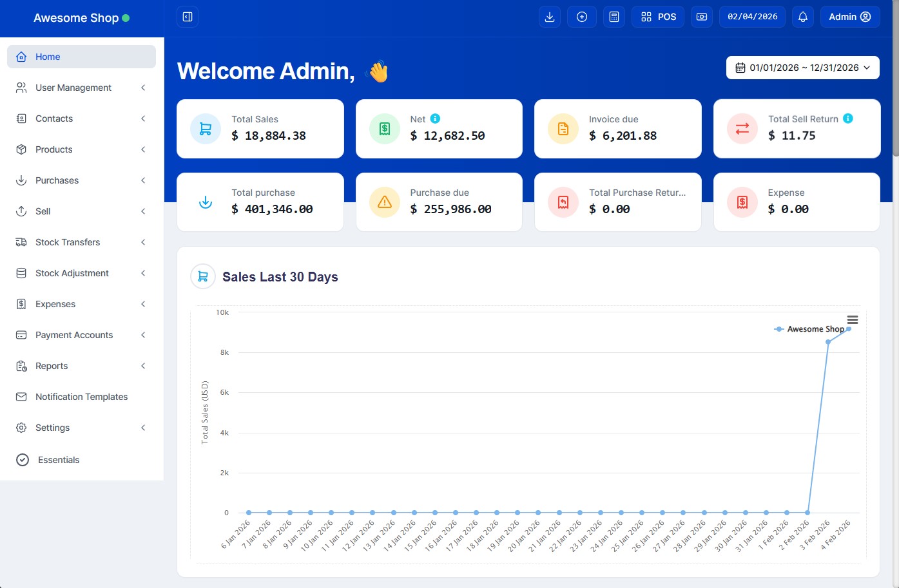Click the download icon in top bar
This screenshot has width=899, height=588.
(x=550, y=17)
